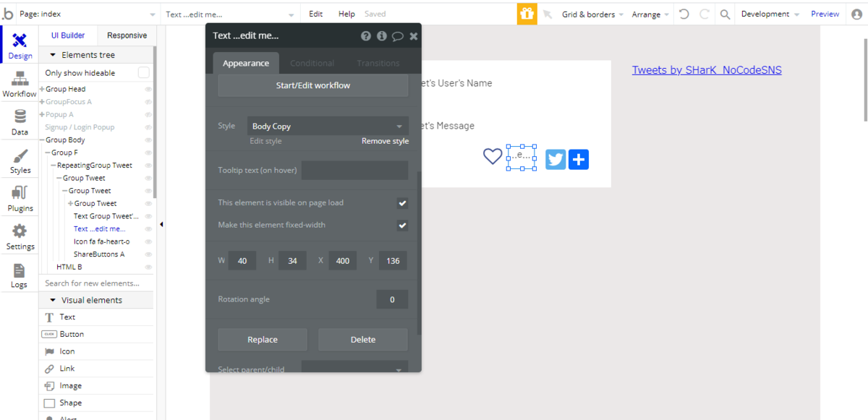
Task: Open the Development version dropdown
Action: 770,14
